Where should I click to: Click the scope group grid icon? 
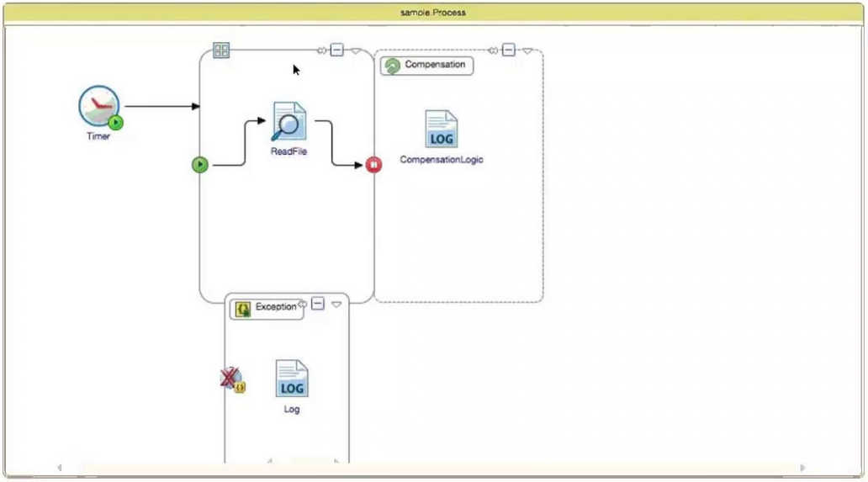pyautogui.click(x=221, y=50)
